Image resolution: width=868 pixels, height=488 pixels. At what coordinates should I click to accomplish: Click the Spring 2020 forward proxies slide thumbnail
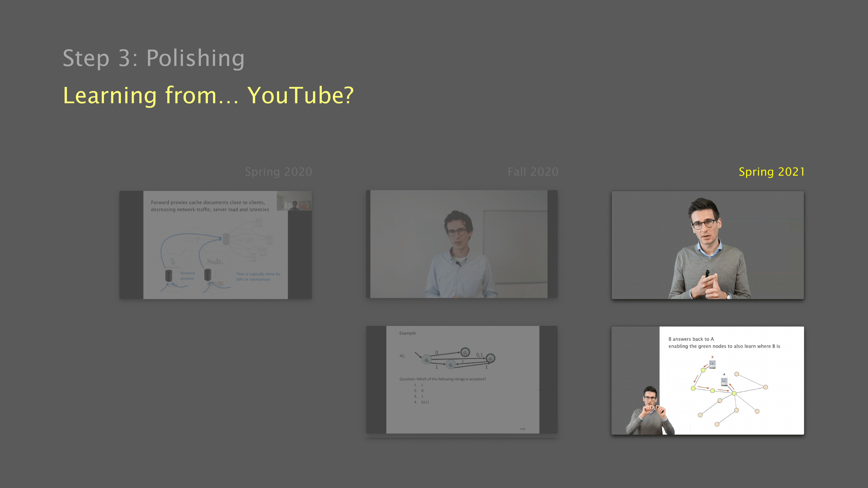tap(215, 245)
